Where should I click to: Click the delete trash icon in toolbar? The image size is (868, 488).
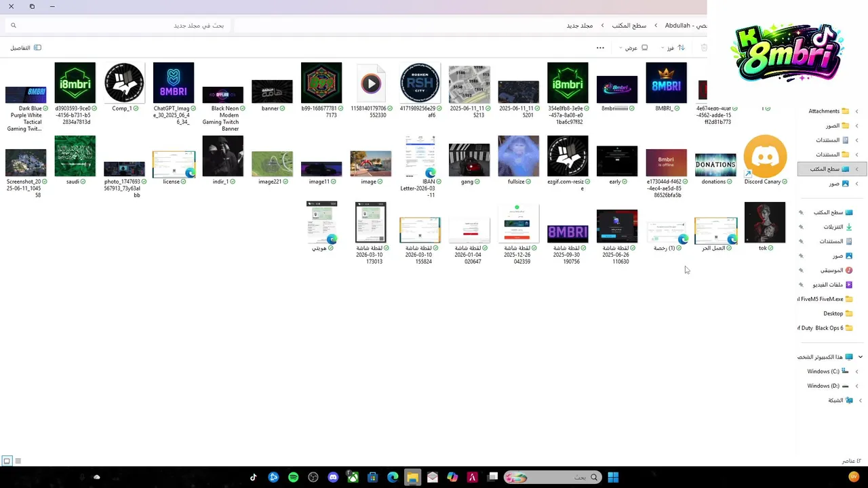click(x=704, y=47)
